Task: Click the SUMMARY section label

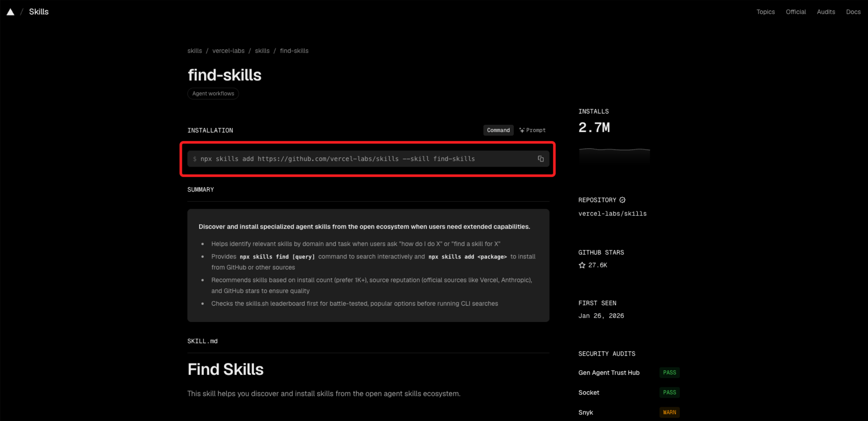Action: click(201, 190)
